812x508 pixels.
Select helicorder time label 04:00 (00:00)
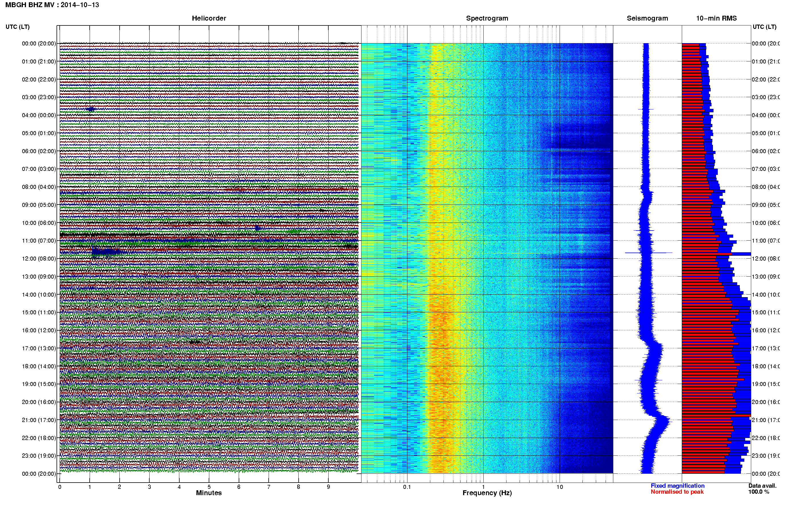(x=39, y=115)
